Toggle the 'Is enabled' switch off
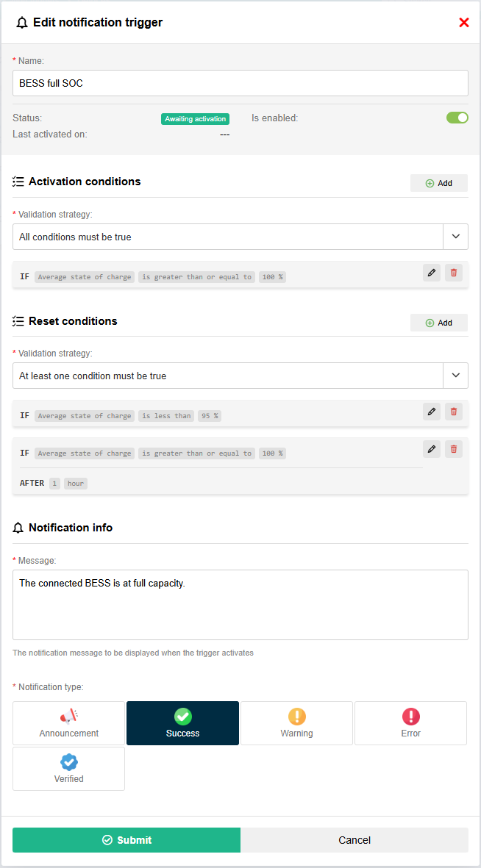This screenshot has height=868, width=481. 457,118
